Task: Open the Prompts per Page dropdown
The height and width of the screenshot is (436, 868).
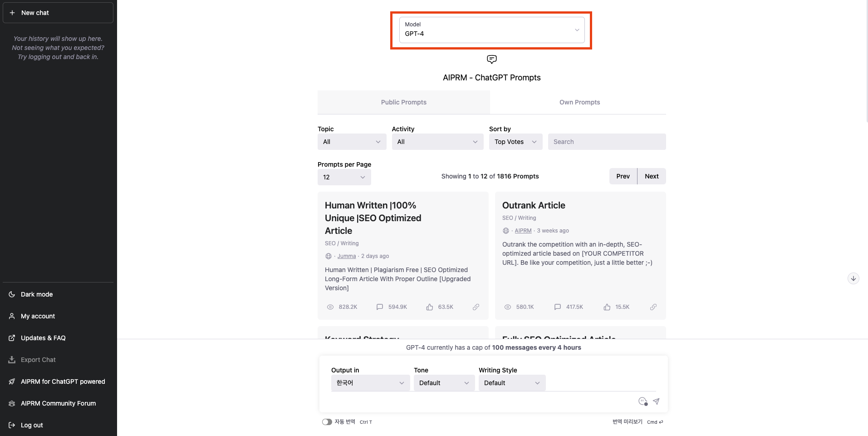Action: (344, 177)
